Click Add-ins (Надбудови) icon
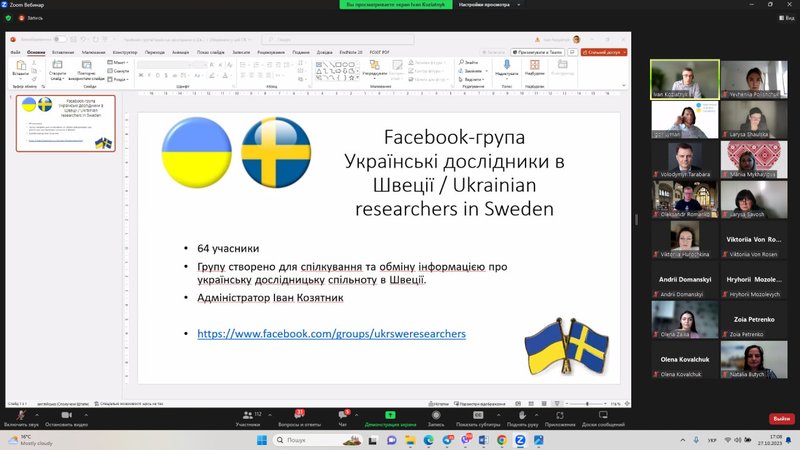 [535, 64]
